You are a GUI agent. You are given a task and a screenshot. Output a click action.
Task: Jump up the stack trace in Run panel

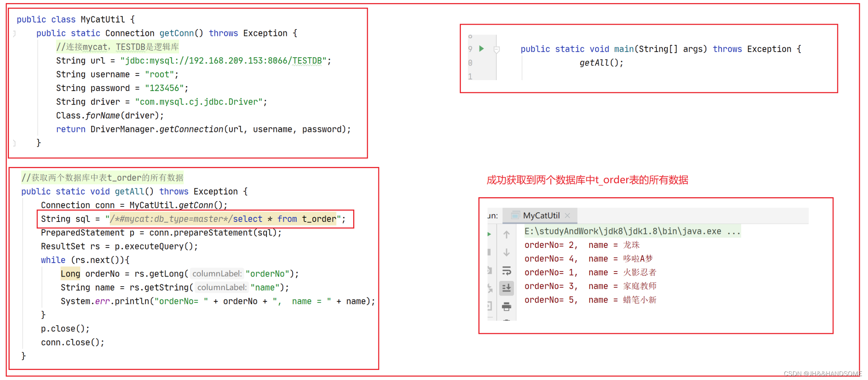(x=506, y=234)
